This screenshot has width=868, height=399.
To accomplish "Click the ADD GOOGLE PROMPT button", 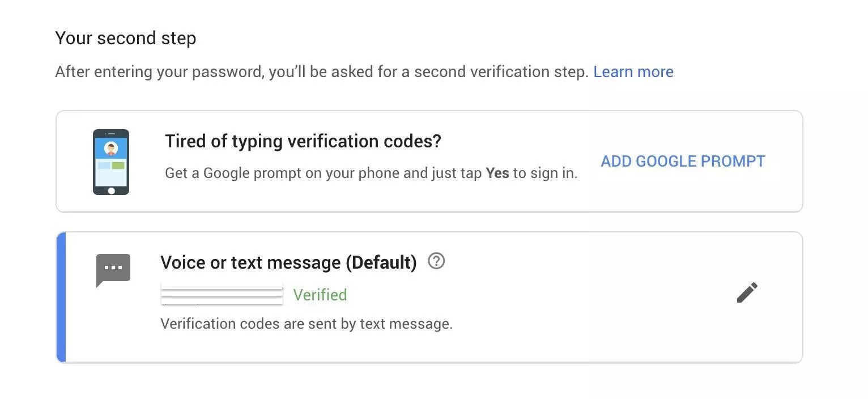I will click(x=683, y=161).
